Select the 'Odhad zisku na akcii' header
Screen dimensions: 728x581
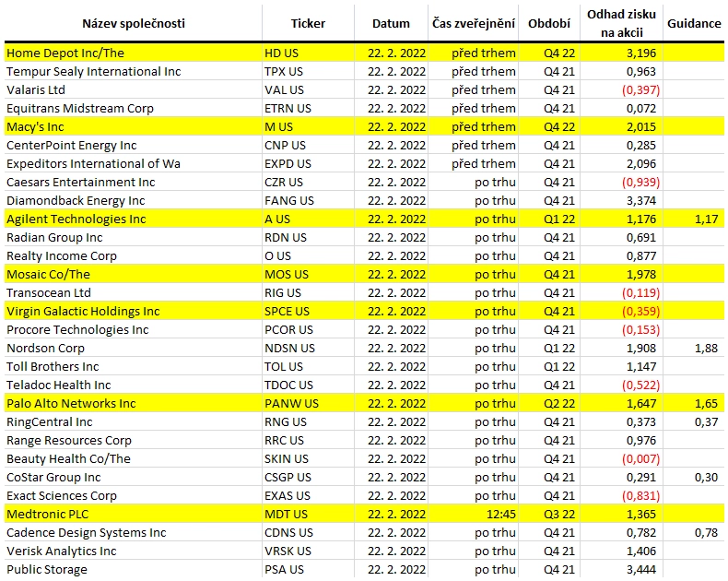click(621, 23)
